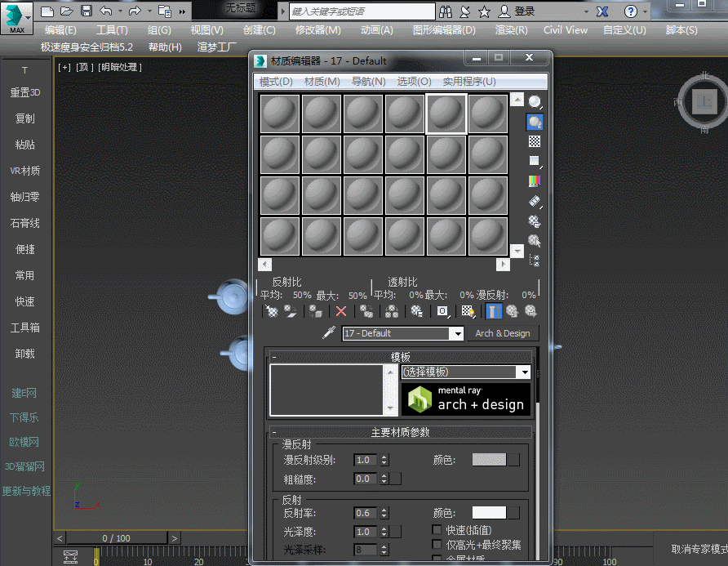The height and width of the screenshot is (566, 728).
Task: Pick material from object with eyedropper
Action: point(329,333)
